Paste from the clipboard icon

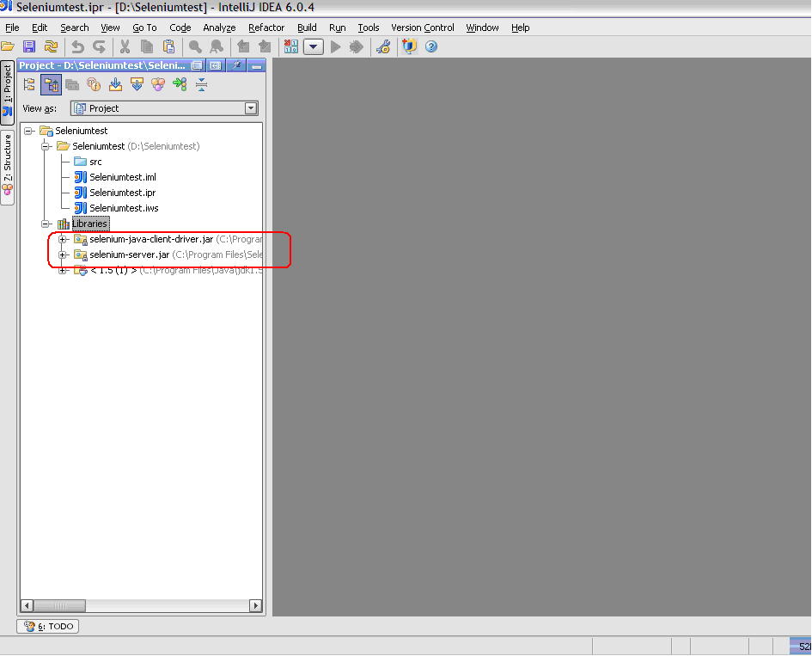168,46
